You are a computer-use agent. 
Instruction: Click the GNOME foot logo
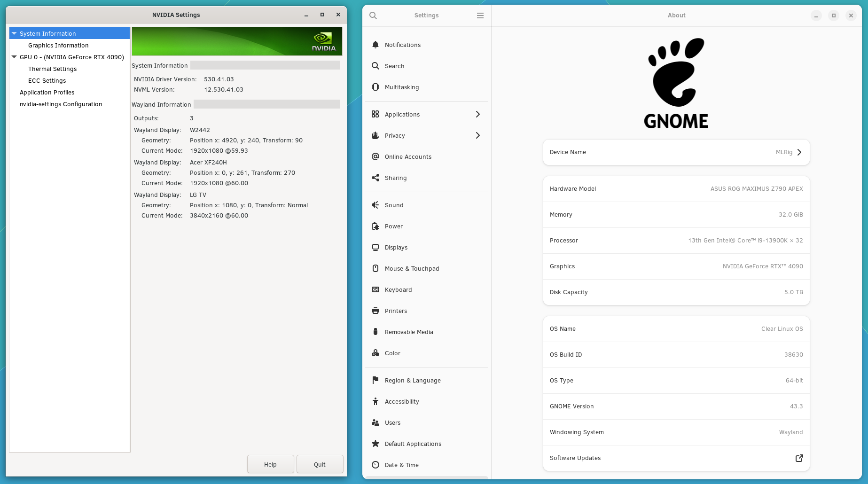point(676,83)
